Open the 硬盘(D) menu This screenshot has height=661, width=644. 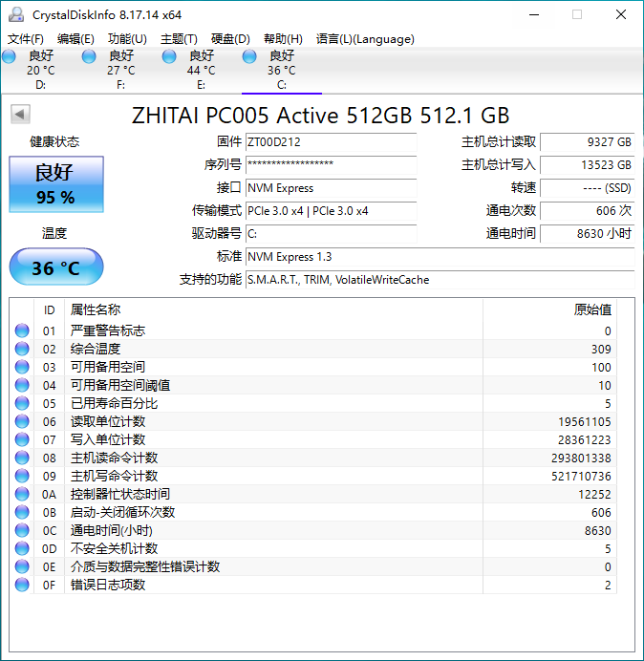coord(230,39)
